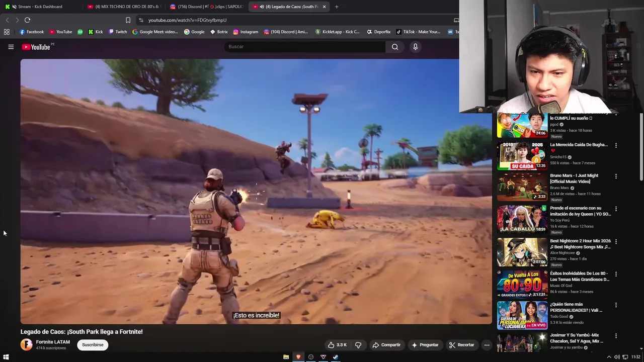Switch to Discord Jclips tab
The width and height of the screenshot is (644, 362).
pyautogui.click(x=206, y=7)
